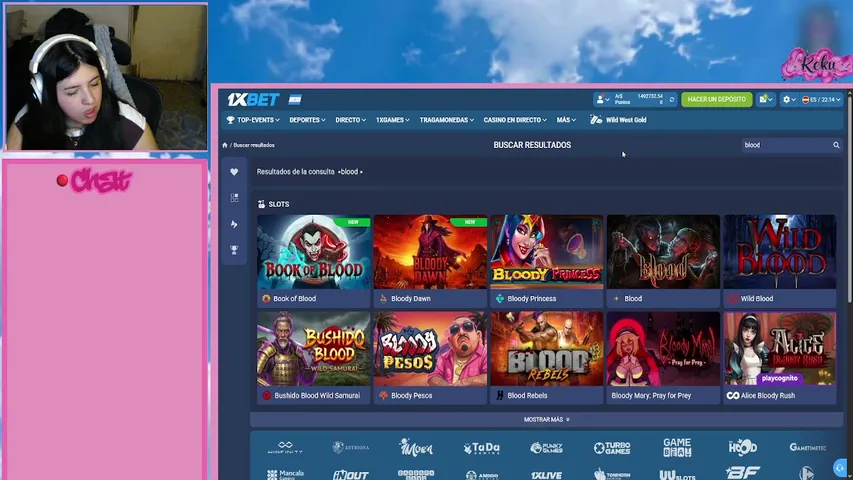This screenshot has width=853, height=480.
Task: Open the Wild Blood slot thumbnail
Action: 780,252
